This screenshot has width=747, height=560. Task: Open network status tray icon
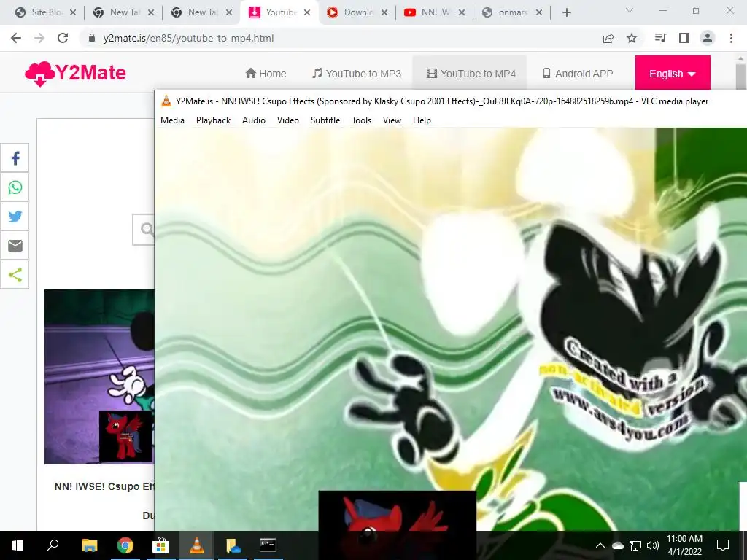635,545
